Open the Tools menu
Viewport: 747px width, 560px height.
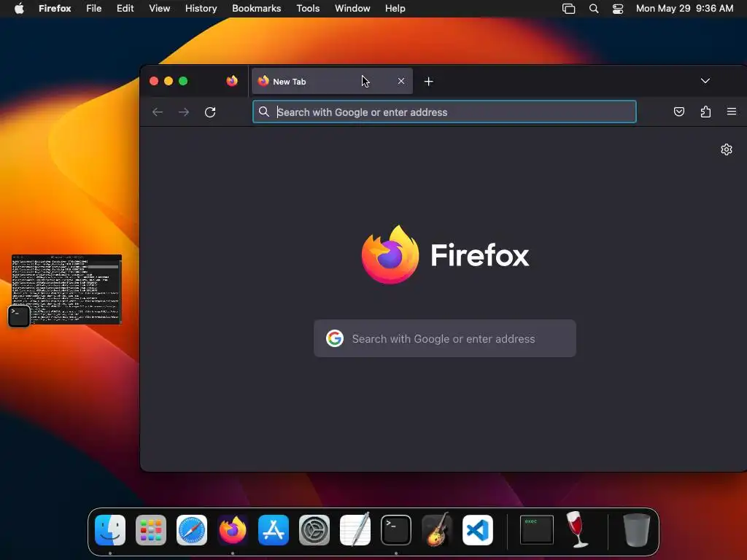308,9
